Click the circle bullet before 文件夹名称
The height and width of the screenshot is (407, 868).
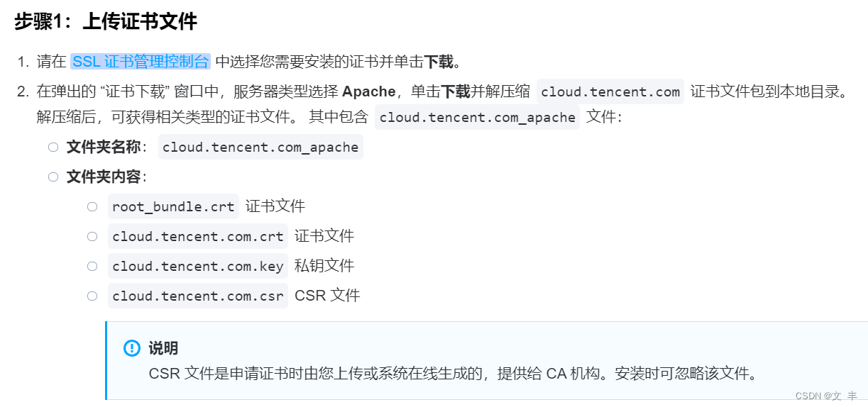coord(53,147)
